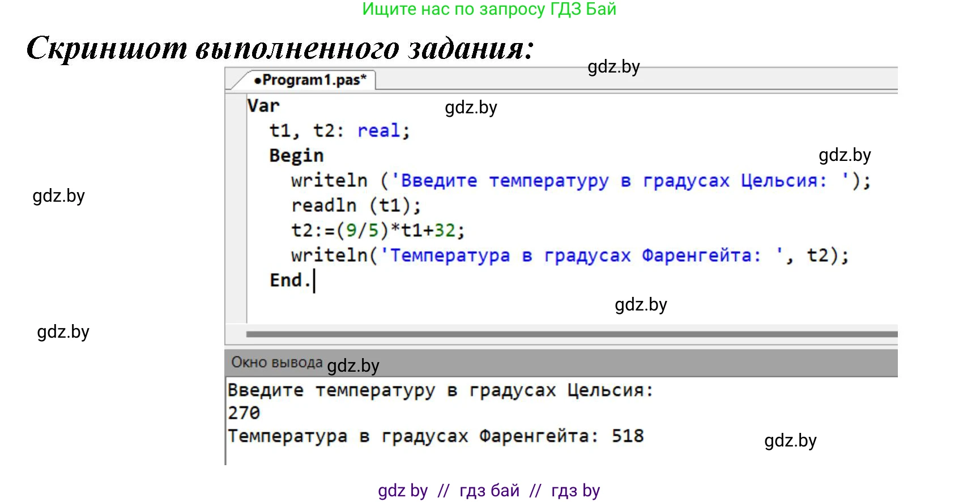The height and width of the screenshot is (502, 980).
Task: Click the result 518 in the output window
Action: click(x=628, y=436)
